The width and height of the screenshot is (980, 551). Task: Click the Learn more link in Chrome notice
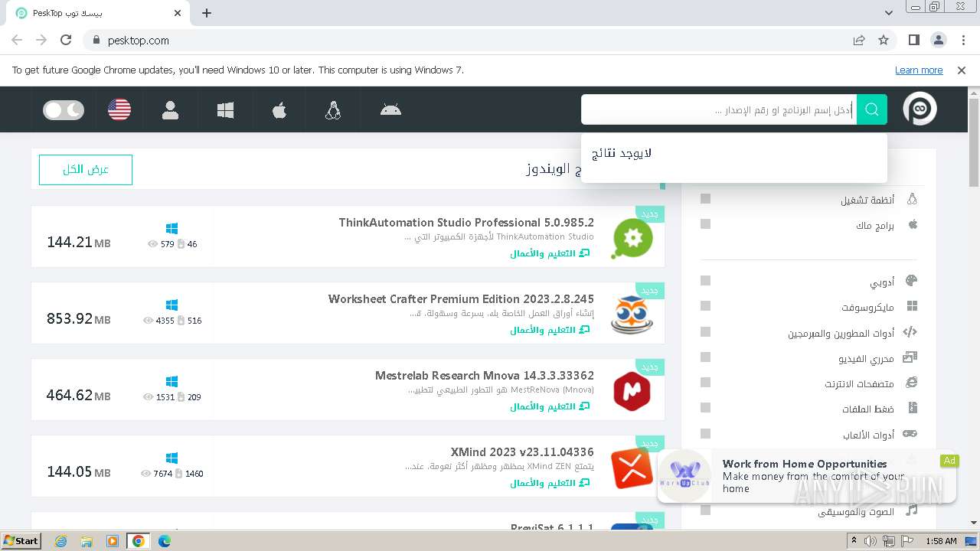click(x=919, y=70)
